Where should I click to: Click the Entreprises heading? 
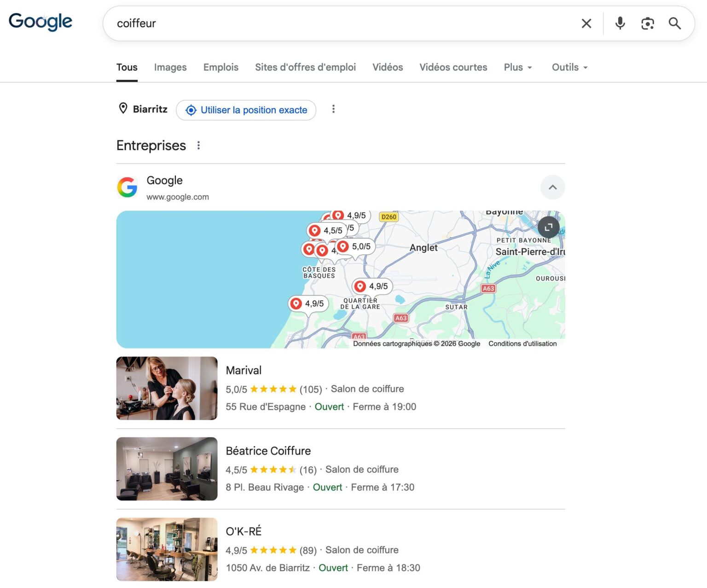click(x=151, y=146)
